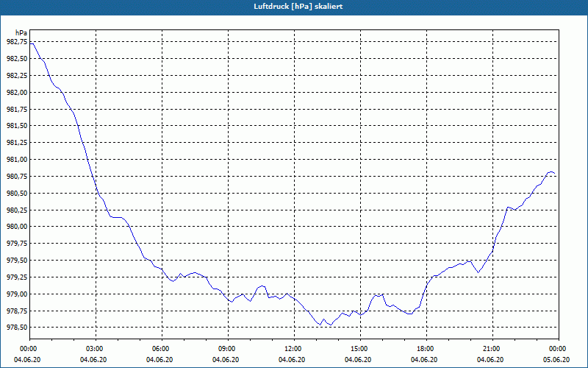Click the 18:00 time label
Image resolution: width=588 pixels, height=368 pixels.
[x=426, y=349]
